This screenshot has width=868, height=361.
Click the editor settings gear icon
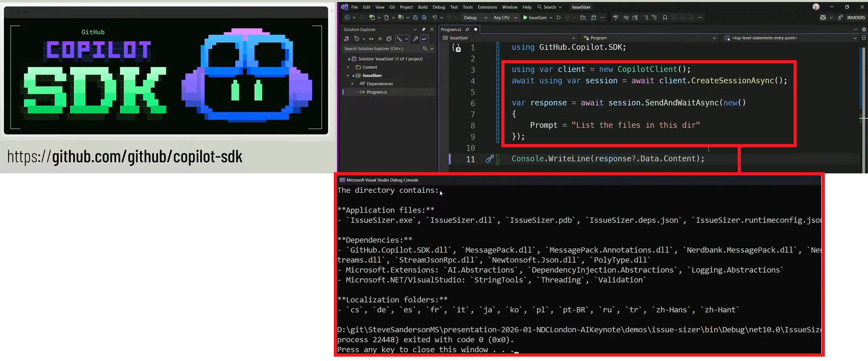(864, 29)
